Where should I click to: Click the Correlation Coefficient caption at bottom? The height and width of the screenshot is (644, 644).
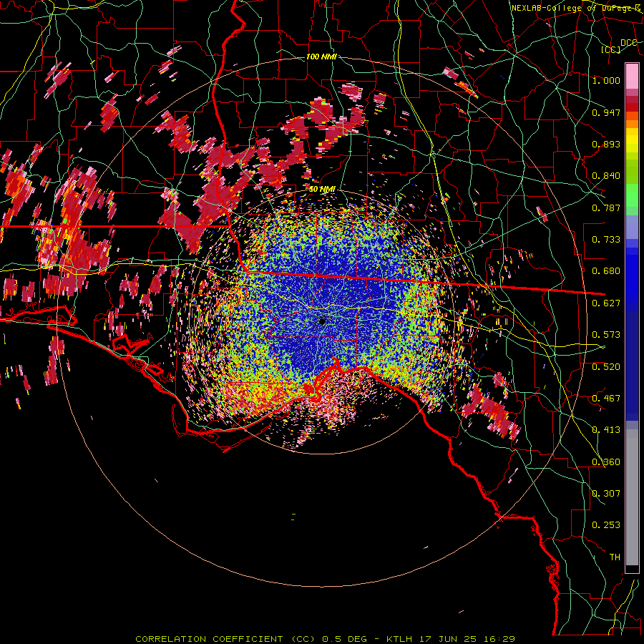(325, 639)
